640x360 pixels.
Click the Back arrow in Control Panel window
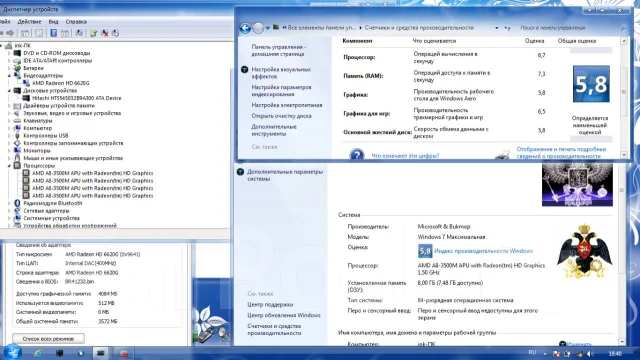pyautogui.click(x=245, y=28)
